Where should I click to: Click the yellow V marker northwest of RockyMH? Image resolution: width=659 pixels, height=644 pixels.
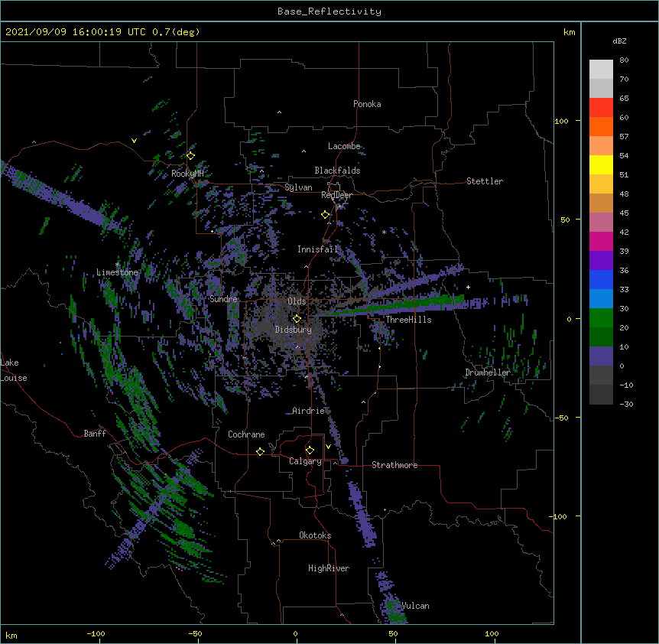tap(134, 141)
